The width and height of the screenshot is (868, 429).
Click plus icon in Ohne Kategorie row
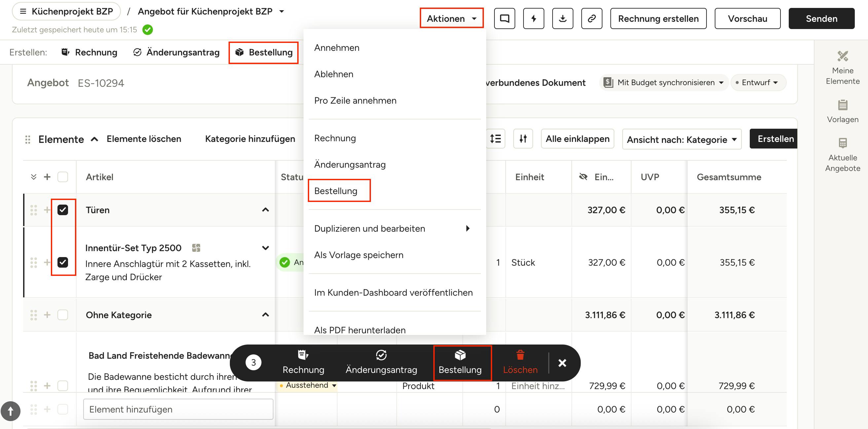[x=47, y=315]
